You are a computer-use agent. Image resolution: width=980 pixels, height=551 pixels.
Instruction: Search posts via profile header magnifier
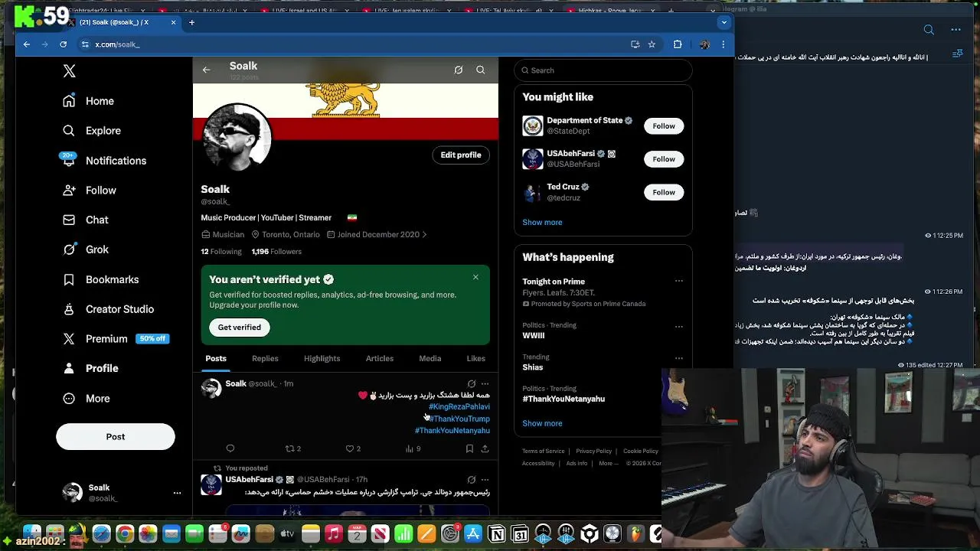481,70
